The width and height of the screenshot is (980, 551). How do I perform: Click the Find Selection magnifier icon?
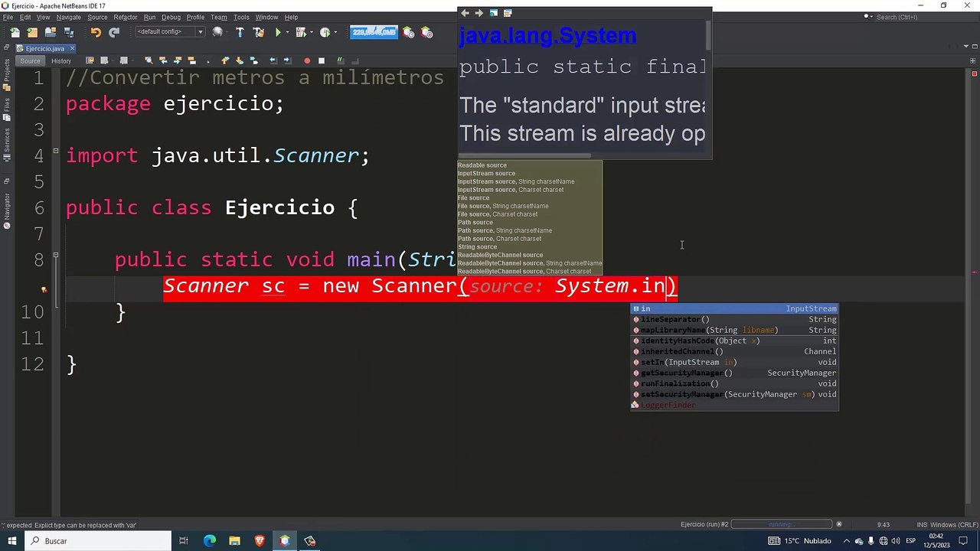(x=149, y=60)
